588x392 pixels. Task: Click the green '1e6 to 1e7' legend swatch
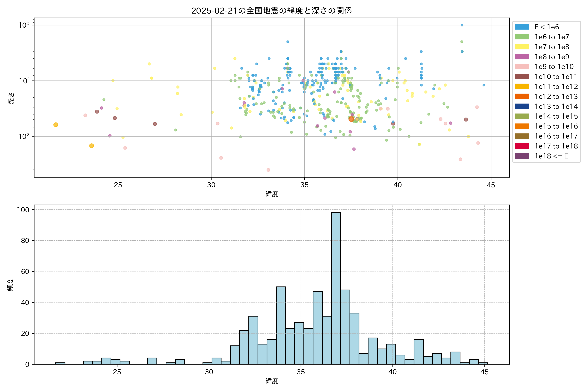522,37
